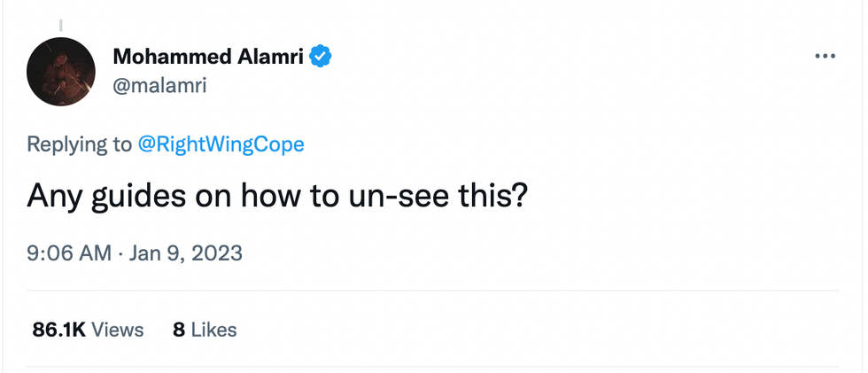Click the '8' likes count number
The width and height of the screenshot is (868, 373).
click(179, 330)
